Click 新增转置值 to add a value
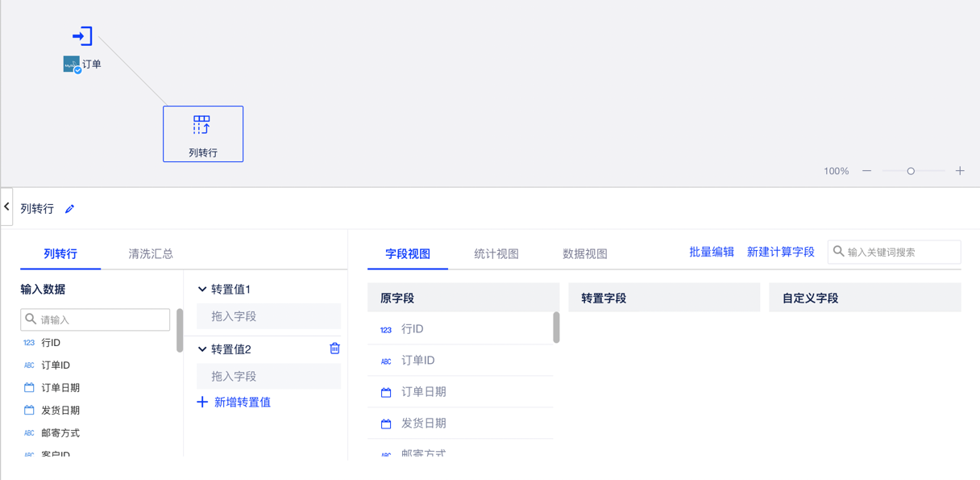This screenshot has height=480, width=980. (235, 403)
